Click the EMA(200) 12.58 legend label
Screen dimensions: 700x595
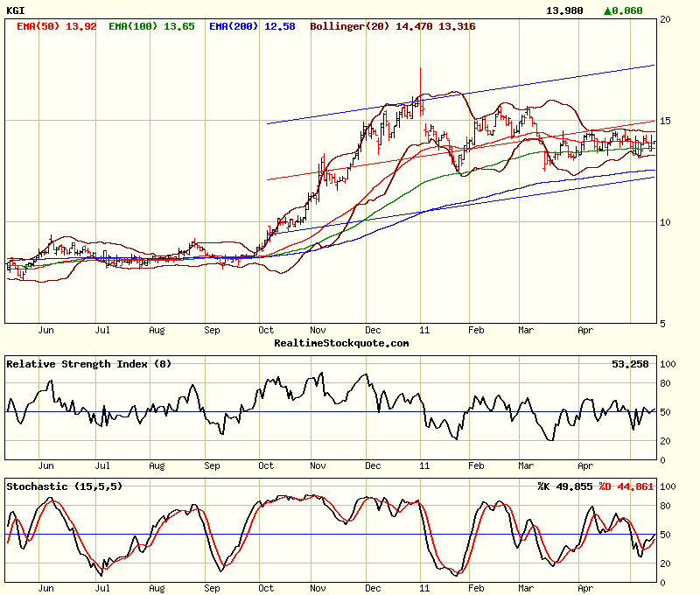252,26
